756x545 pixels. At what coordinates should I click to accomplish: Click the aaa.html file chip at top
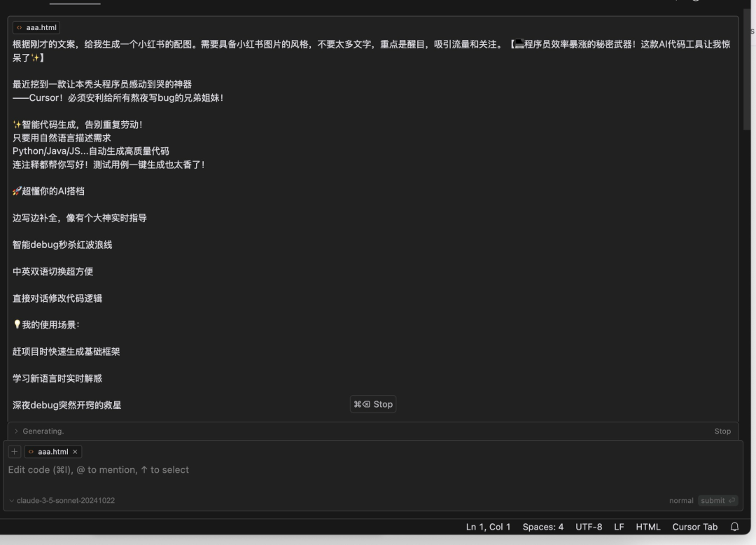point(36,27)
